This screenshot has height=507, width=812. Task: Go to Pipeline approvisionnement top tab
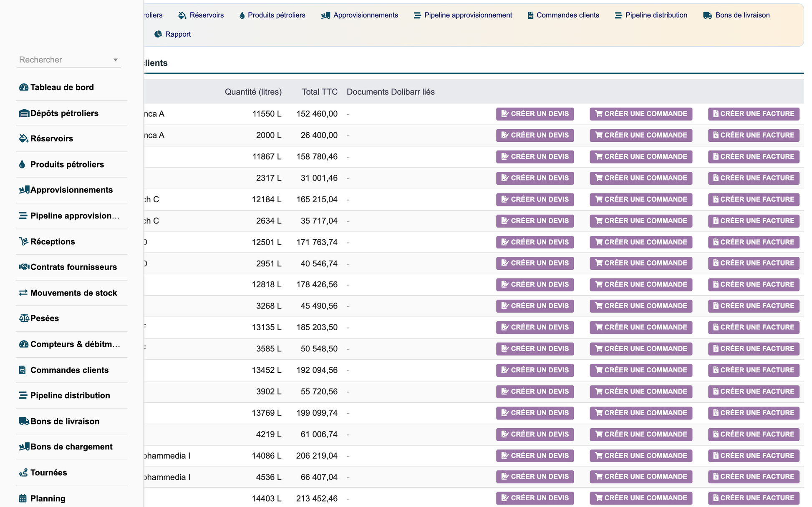(x=463, y=15)
